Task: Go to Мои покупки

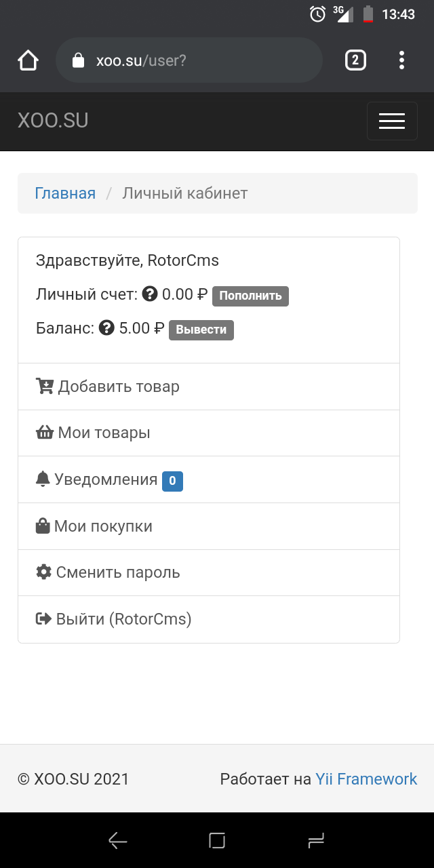Action: [103, 526]
